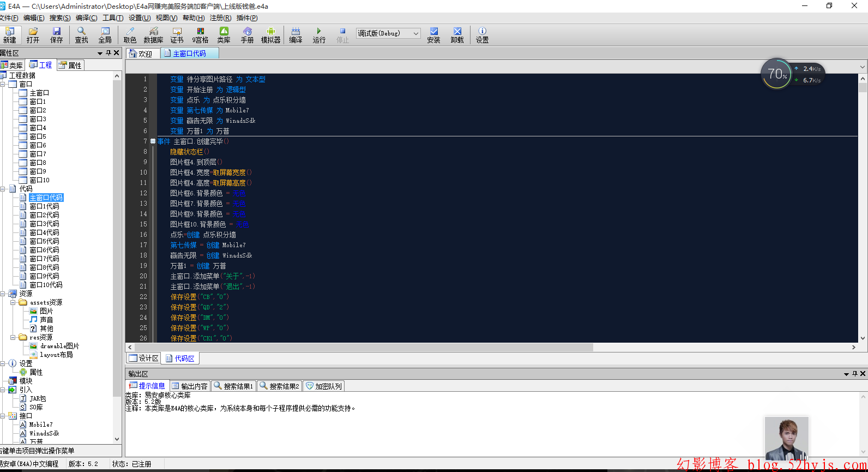Click the avatar thumbnail at bottom right
This screenshot has width=868, height=472.
786,439
